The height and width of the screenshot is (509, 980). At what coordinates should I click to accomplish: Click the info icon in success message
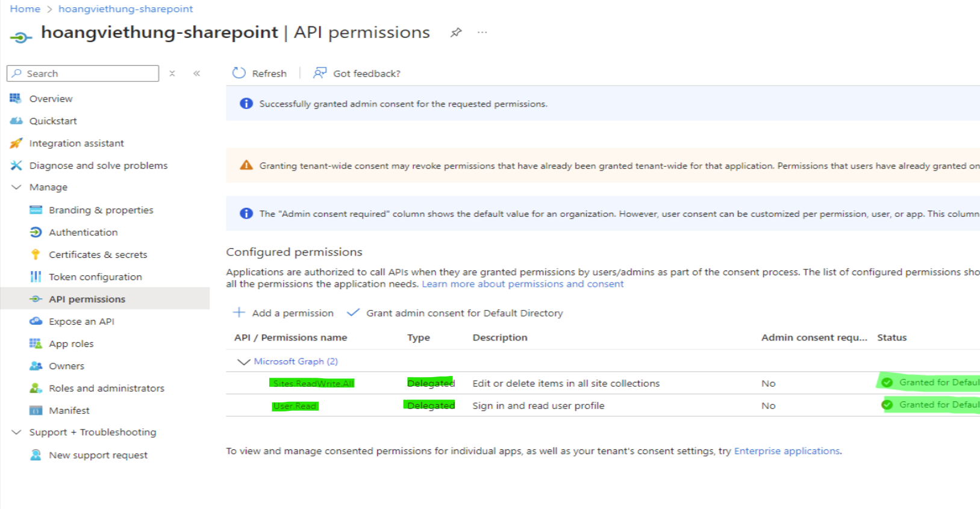246,104
